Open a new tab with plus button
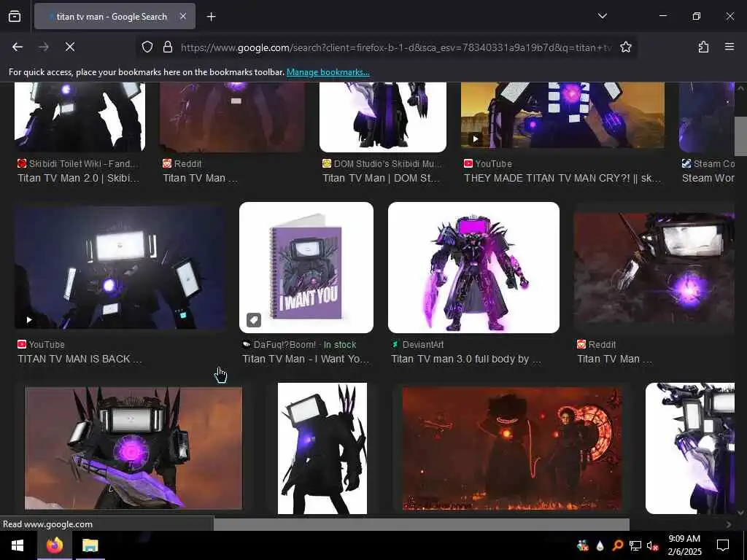Image resolution: width=747 pixels, height=560 pixels. tap(211, 17)
